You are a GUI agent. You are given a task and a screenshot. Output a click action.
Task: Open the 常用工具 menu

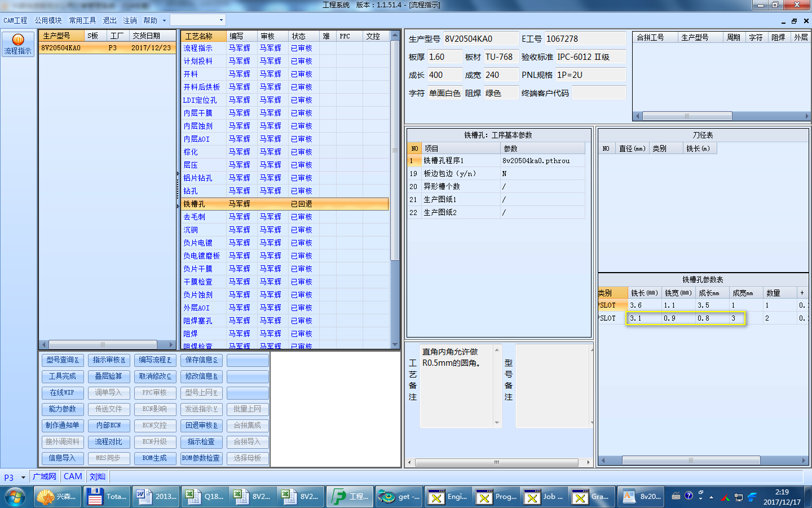[x=82, y=20]
